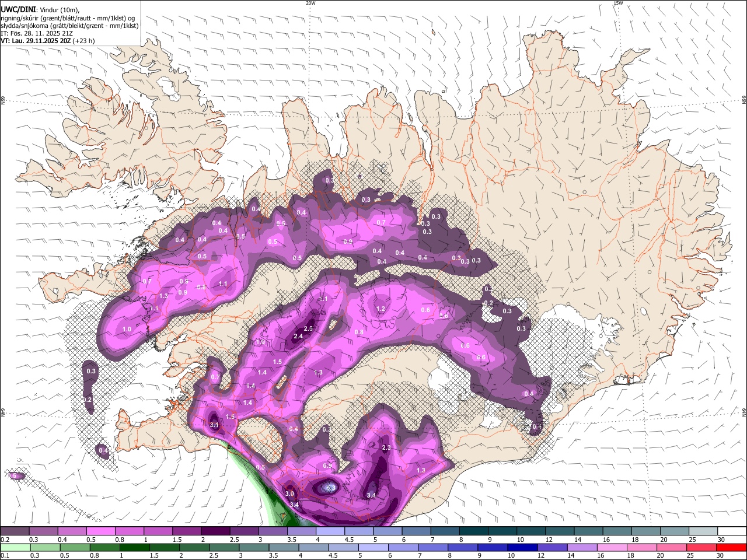Click the pale lavender 4–4.5 snow scale swatch
The image size is (747, 560).
330,531
